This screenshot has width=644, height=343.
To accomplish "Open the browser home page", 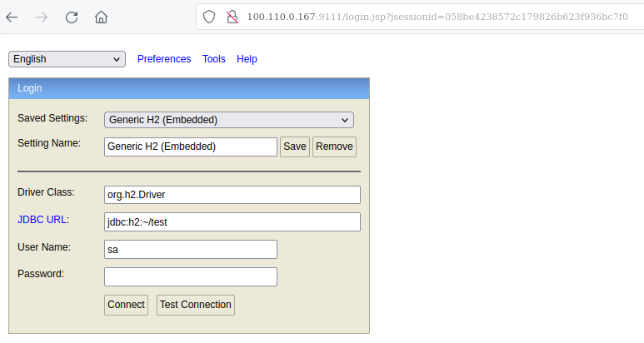I will (x=101, y=17).
